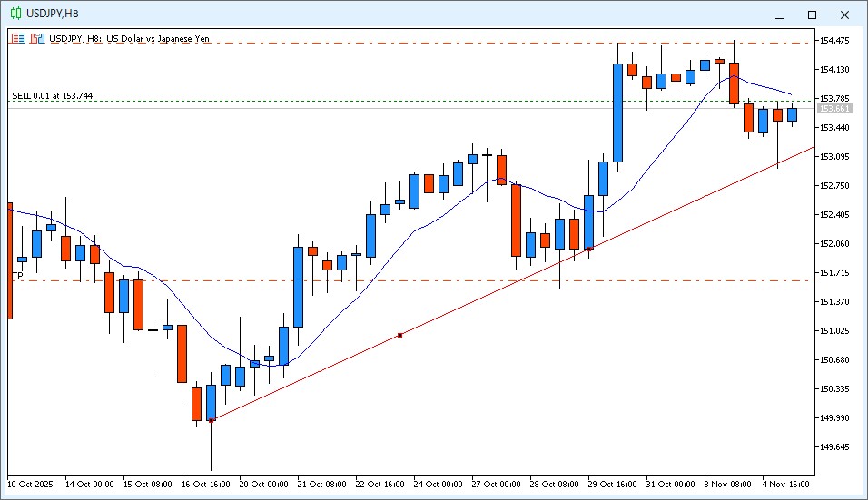Click the US Dollar vs Japanese Yen chart title
This screenshot has width=868, height=500.
coord(158,39)
